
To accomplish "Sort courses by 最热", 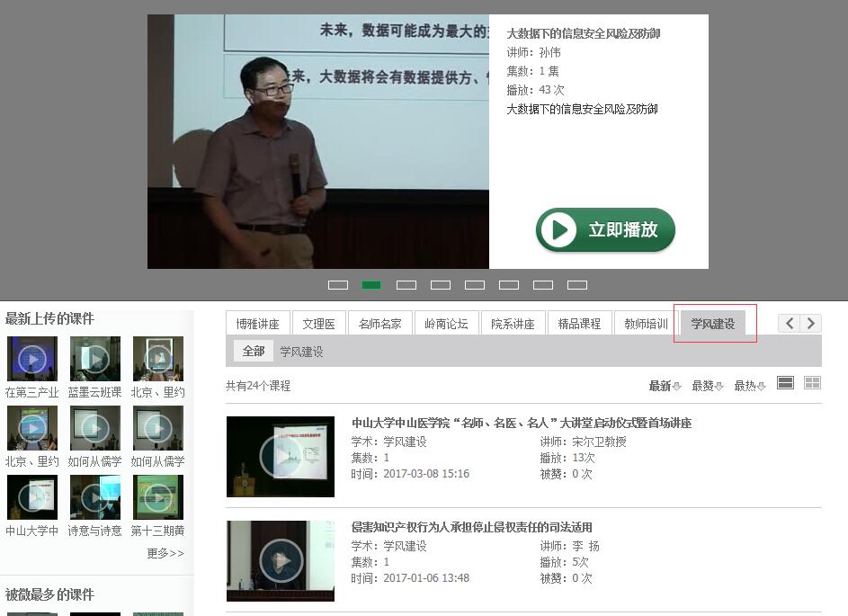I will click(749, 386).
